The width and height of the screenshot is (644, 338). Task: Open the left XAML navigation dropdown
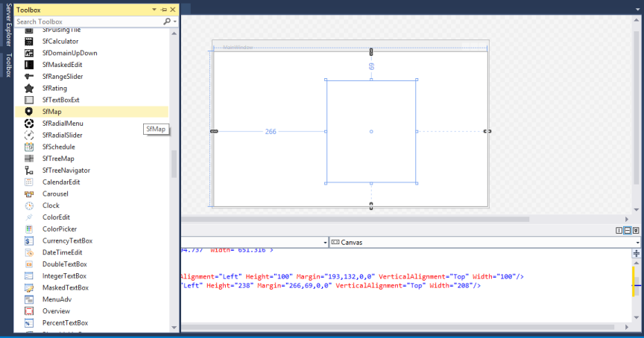(325, 243)
